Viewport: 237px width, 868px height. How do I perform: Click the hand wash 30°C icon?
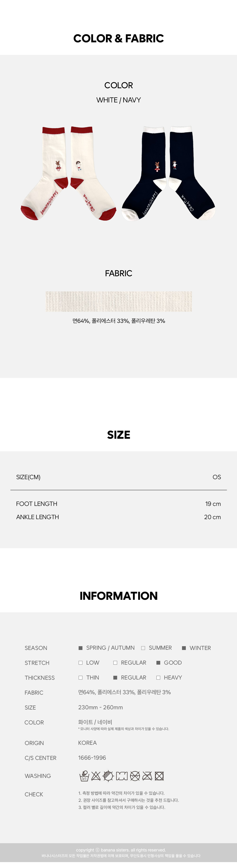(84, 776)
